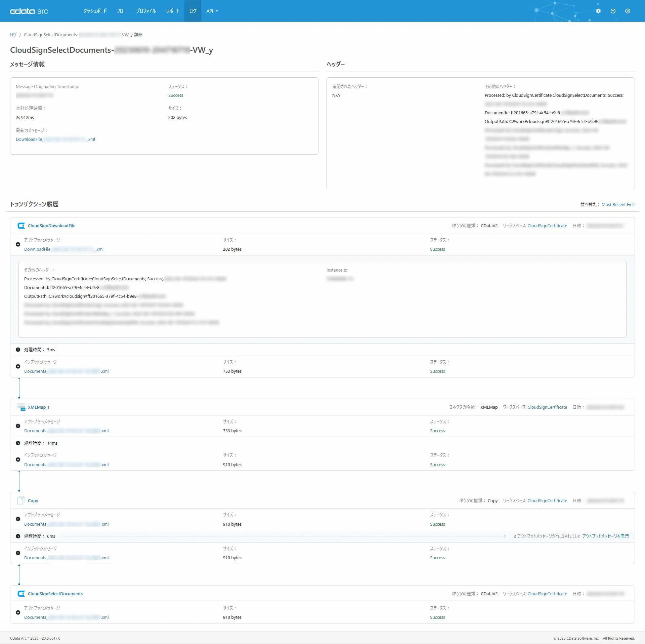The width and height of the screenshot is (645, 644).
Task: Open the ログ breadcrumb link
Action: [x=13, y=35]
